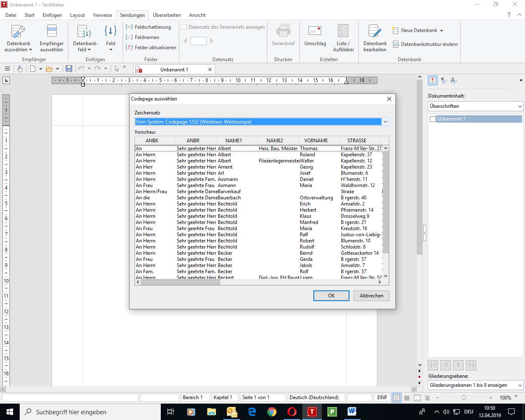Open the Datenbank auswählen button
Screen dimensions: 525x420
(x=18, y=38)
